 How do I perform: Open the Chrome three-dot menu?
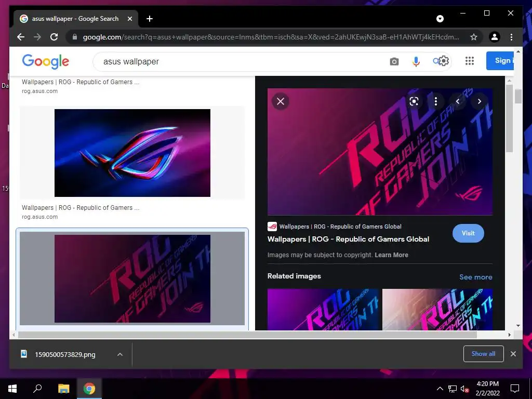(x=511, y=37)
